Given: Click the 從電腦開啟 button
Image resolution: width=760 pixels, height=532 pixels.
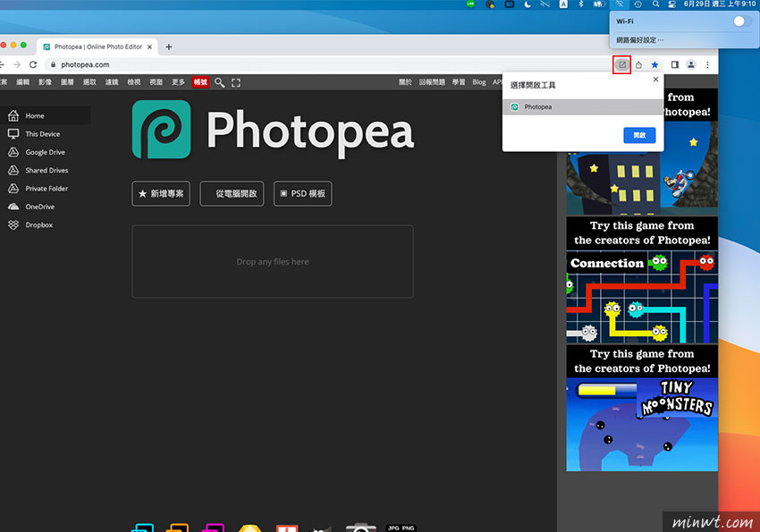Looking at the screenshot, I should click(x=232, y=193).
